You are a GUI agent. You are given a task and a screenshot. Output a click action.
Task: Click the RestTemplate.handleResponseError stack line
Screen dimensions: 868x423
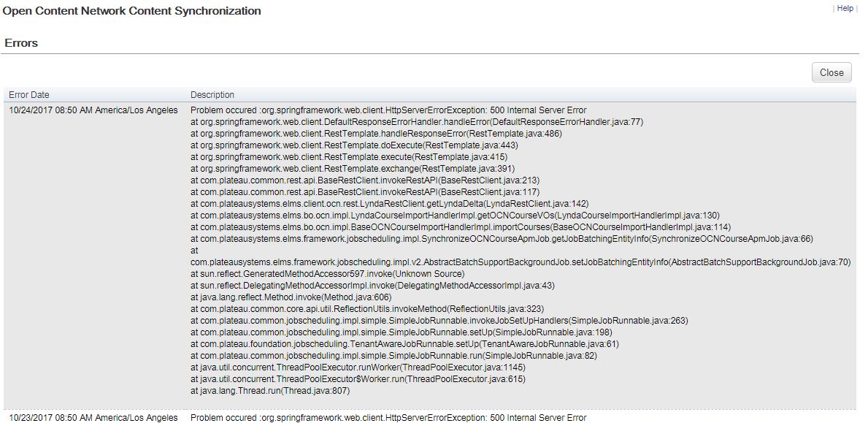pyautogui.click(x=377, y=134)
